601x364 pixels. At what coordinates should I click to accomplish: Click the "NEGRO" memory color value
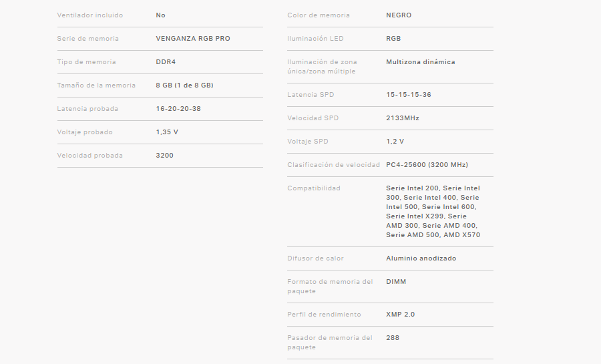click(x=399, y=15)
